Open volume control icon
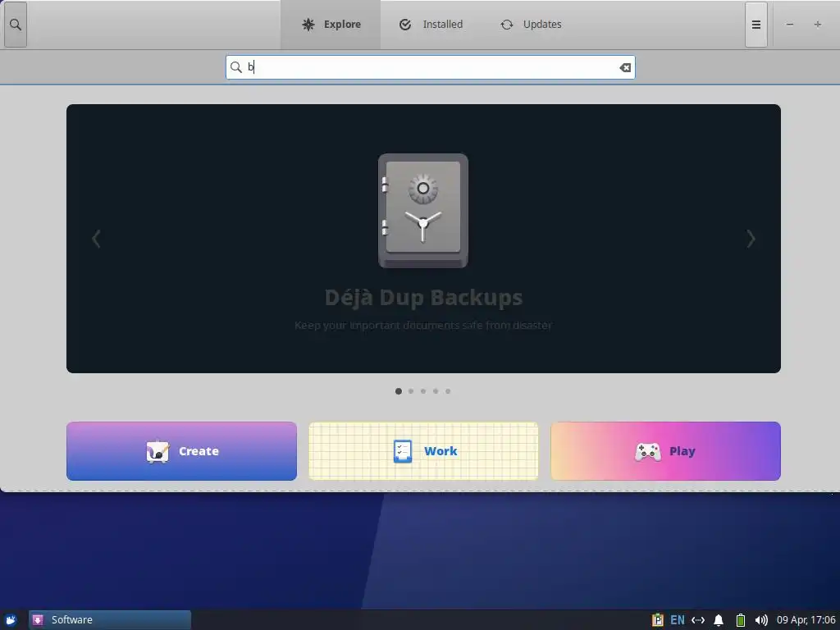 pos(761,620)
